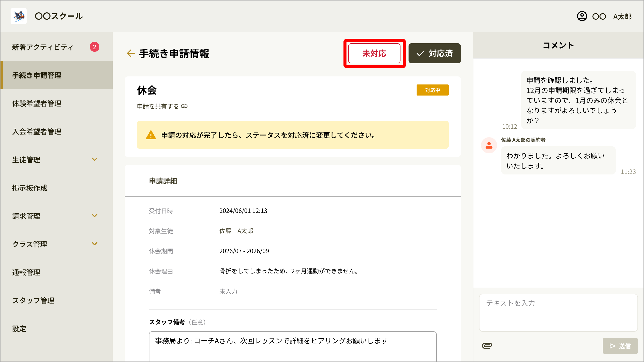Click the yellow alert message text
Image resolution: width=644 pixels, height=362 pixels.
tap(269, 135)
